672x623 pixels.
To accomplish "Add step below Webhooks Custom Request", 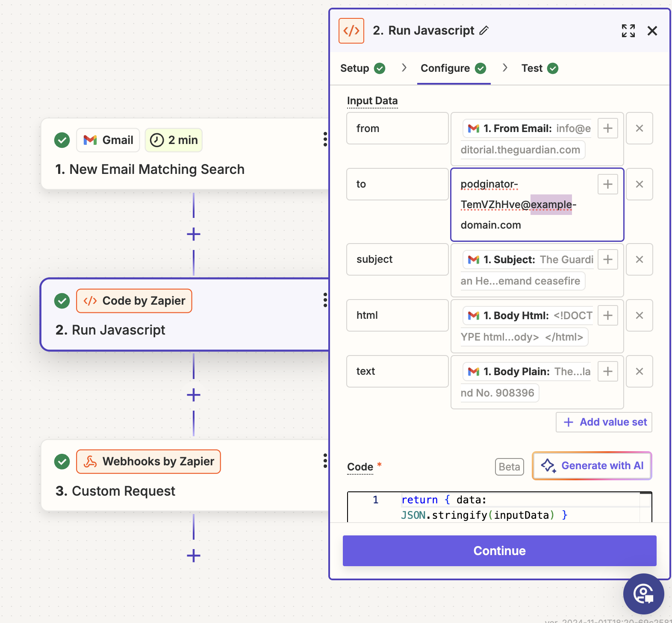I will (x=194, y=555).
